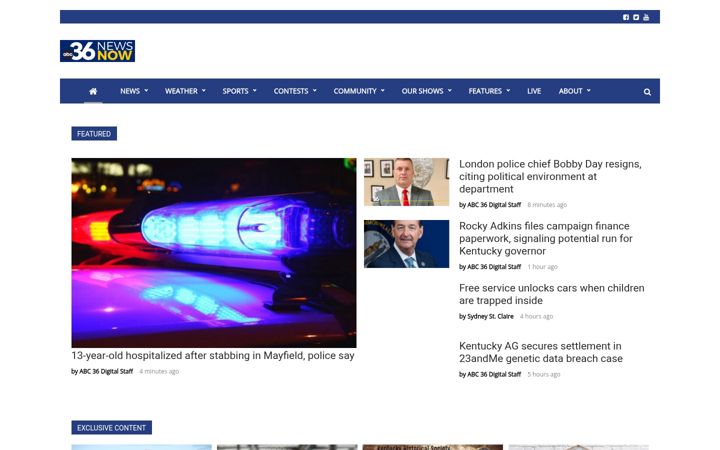Open the Bobby Day photo thumbnail
Screen dimensions: 720x450
click(x=406, y=182)
